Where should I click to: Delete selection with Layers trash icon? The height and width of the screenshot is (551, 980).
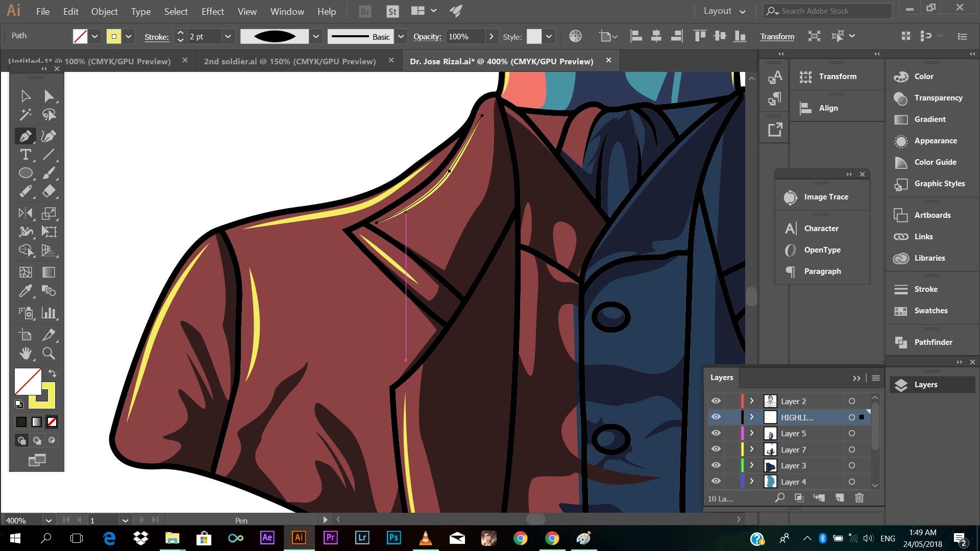[860, 498]
